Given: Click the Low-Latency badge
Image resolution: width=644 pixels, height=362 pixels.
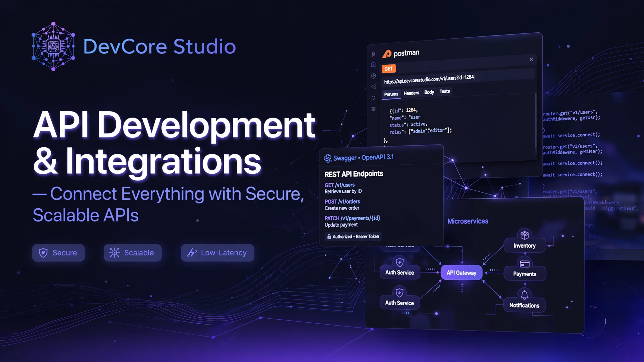Looking at the screenshot, I should click(217, 253).
